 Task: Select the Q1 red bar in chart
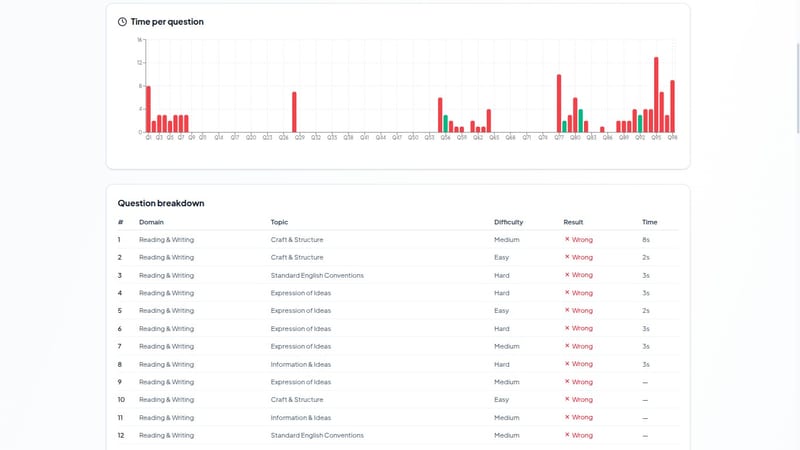[x=148, y=109]
